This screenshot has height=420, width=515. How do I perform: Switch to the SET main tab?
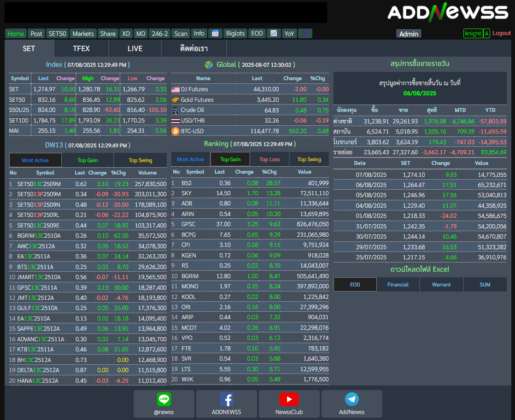29,49
